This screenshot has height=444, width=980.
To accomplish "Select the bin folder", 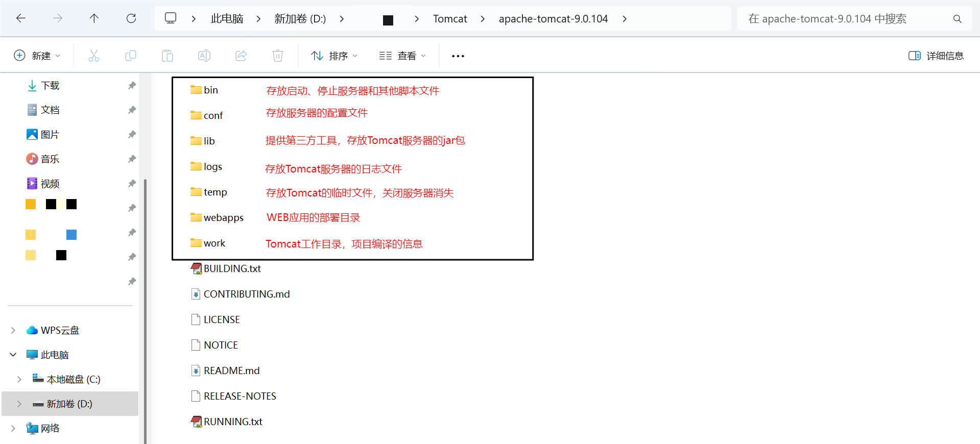I will tap(204, 90).
